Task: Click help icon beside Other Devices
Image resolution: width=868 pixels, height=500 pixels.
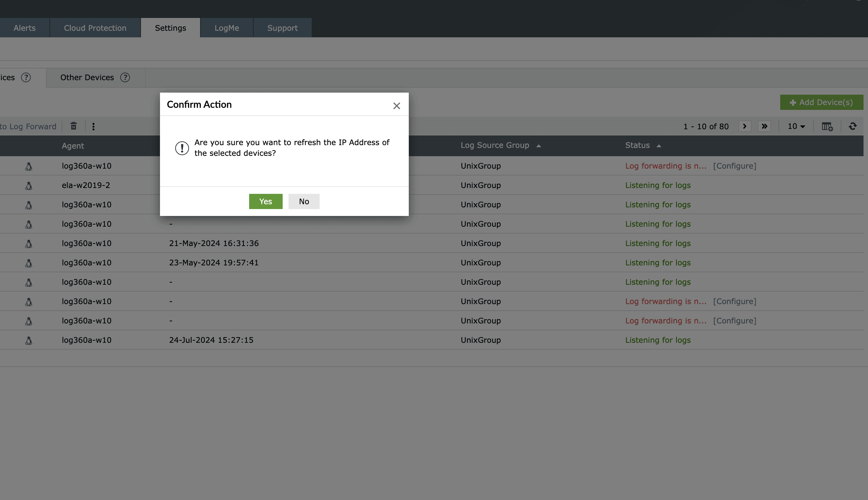Action: (125, 77)
